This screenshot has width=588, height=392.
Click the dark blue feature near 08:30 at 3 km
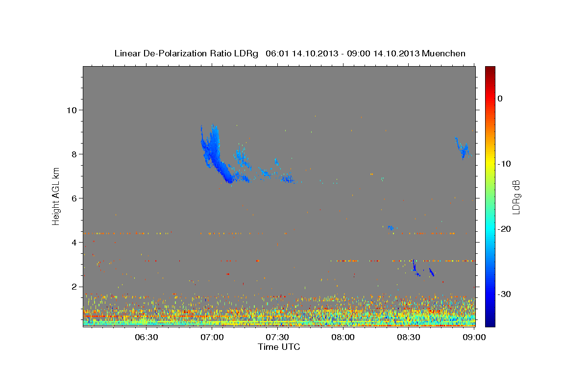click(415, 268)
